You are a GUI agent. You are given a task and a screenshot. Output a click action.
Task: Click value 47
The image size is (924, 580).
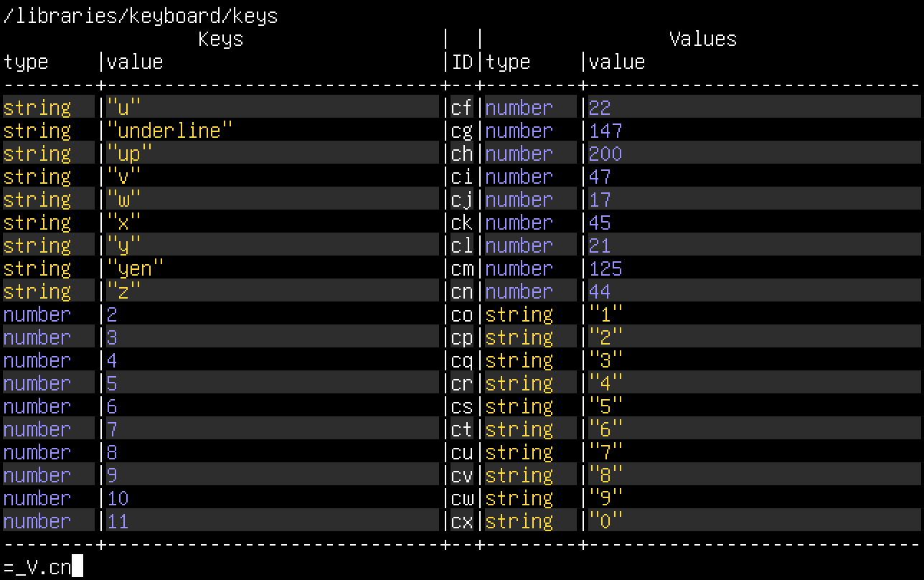(x=600, y=177)
